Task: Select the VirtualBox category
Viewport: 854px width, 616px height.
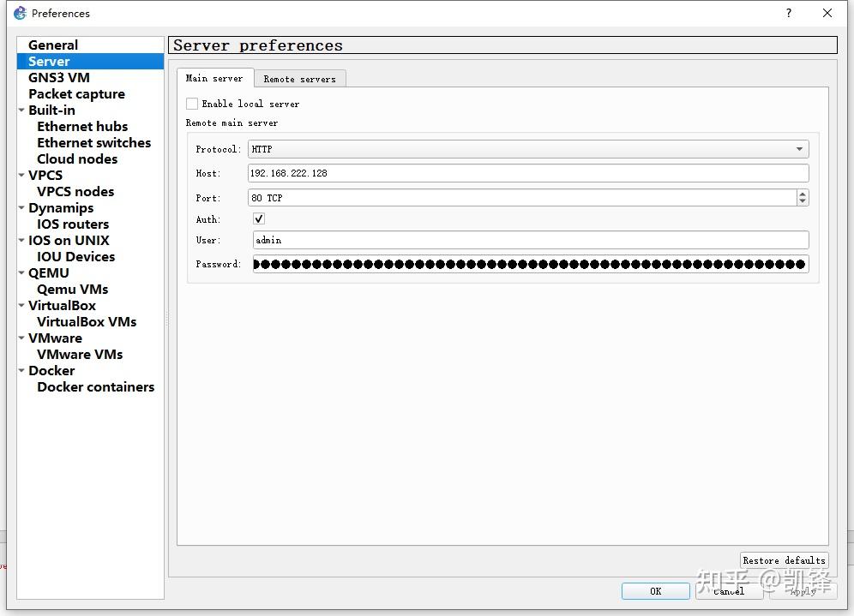Action: 62,305
